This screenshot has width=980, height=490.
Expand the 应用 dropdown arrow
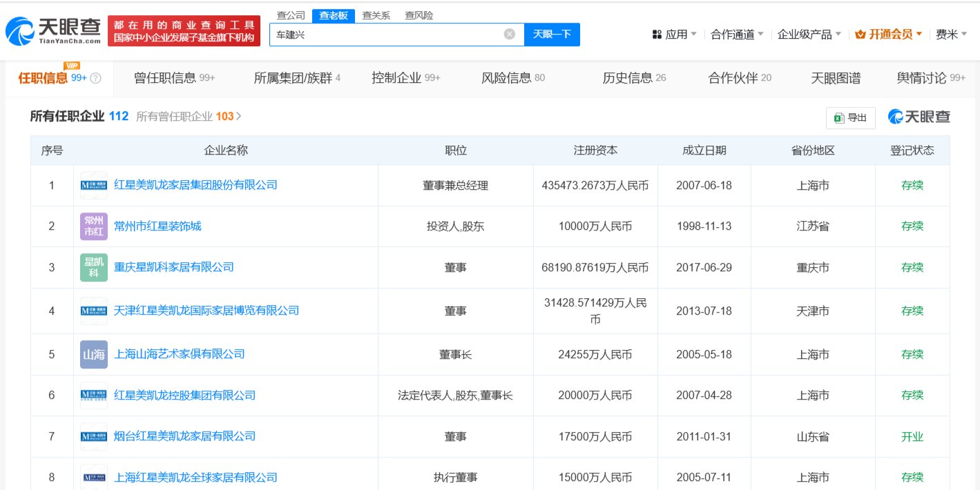point(693,34)
